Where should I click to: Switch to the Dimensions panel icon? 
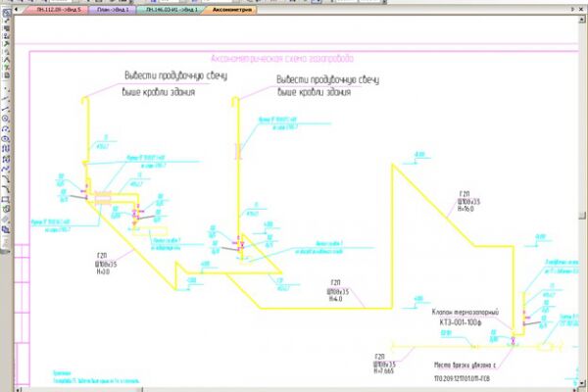point(7,21)
